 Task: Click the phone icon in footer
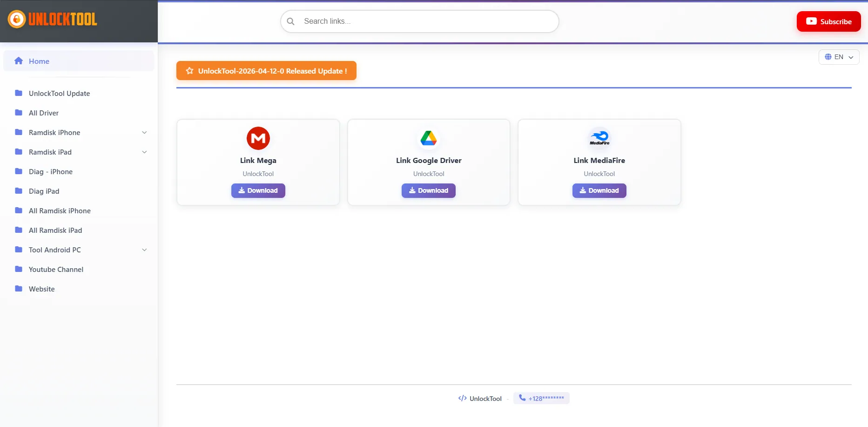[x=522, y=398]
